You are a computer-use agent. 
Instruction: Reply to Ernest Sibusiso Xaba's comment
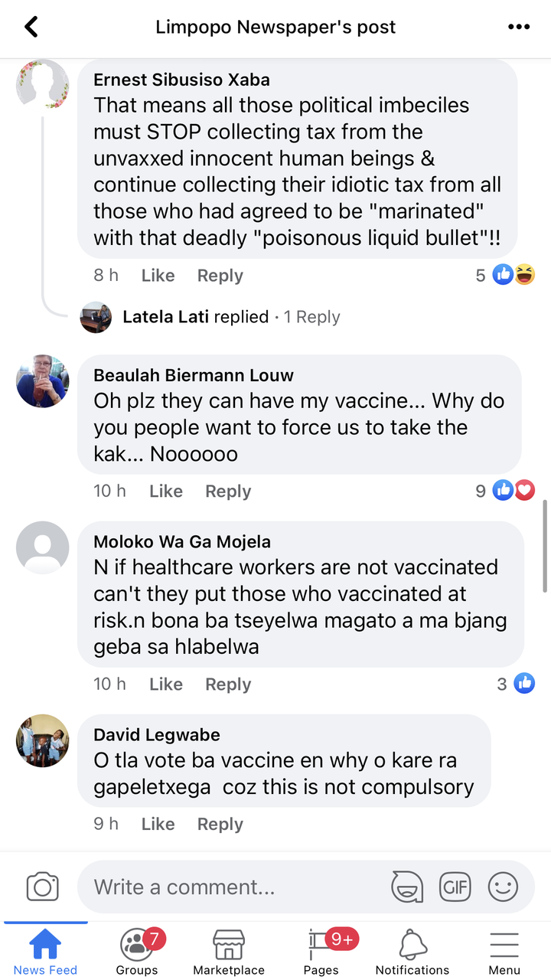click(x=220, y=276)
